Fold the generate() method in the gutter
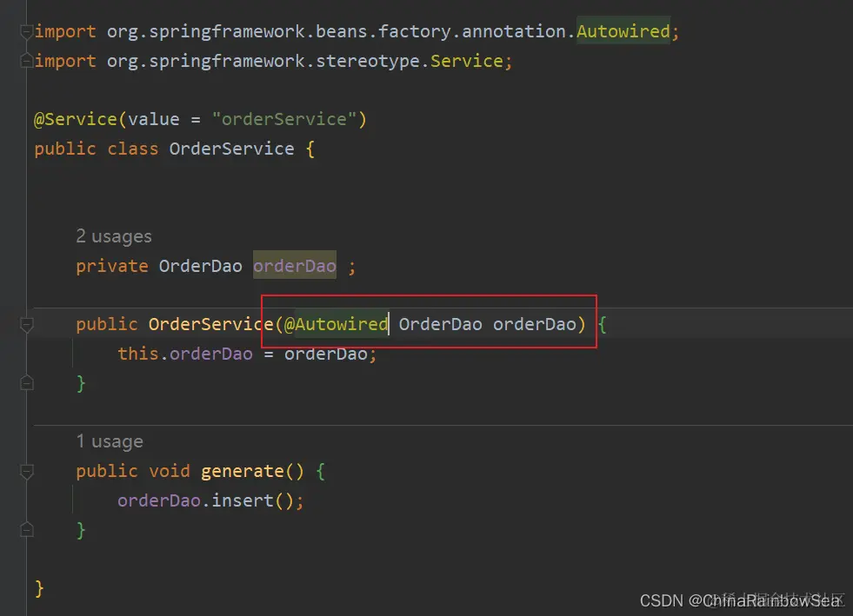853x616 pixels. [x=26, y=472]
